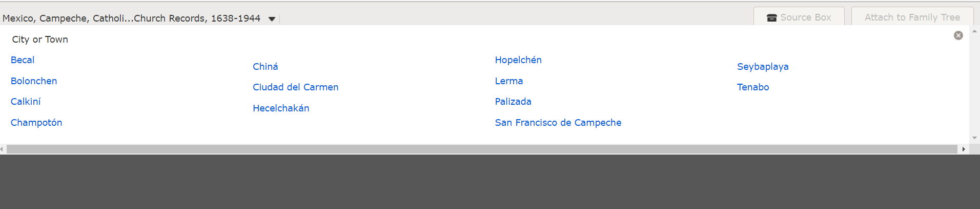
Task: Click the scroll right arrow
Action: click(964, 149)
